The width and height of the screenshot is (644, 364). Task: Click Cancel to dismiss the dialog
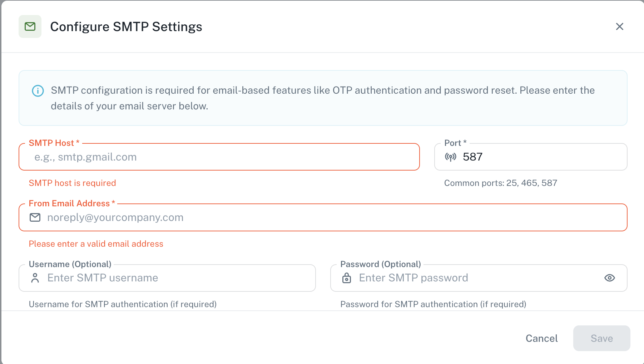(541, 338)
